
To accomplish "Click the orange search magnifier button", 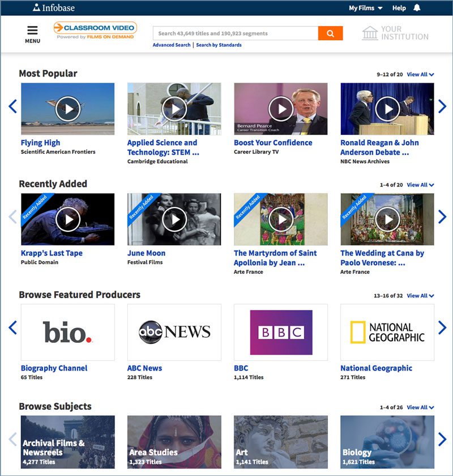I will pos(331,33).
